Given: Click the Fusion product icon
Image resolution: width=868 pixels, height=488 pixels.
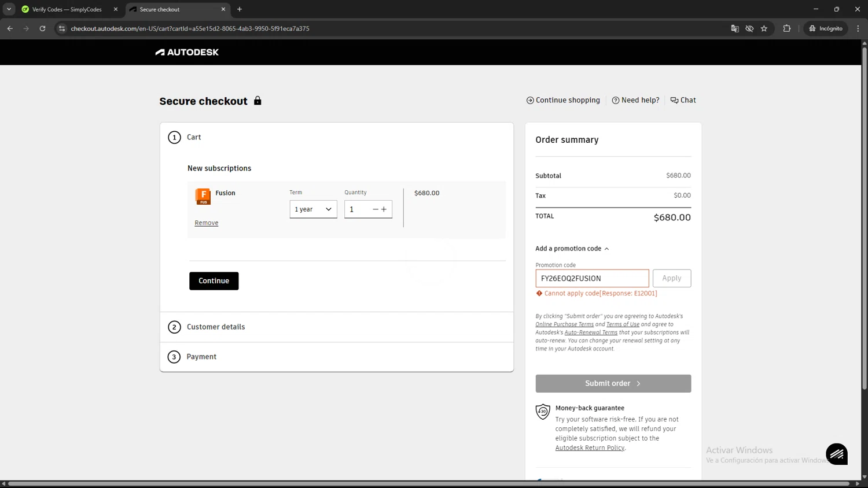Looking at the screenshot, I should tap(203, 197).
